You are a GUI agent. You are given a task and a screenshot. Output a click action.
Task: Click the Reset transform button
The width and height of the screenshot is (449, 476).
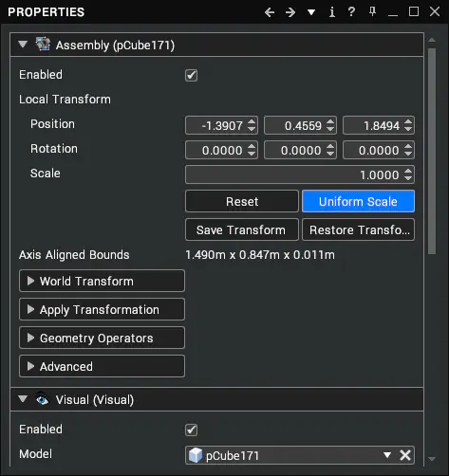click(242, 201)
